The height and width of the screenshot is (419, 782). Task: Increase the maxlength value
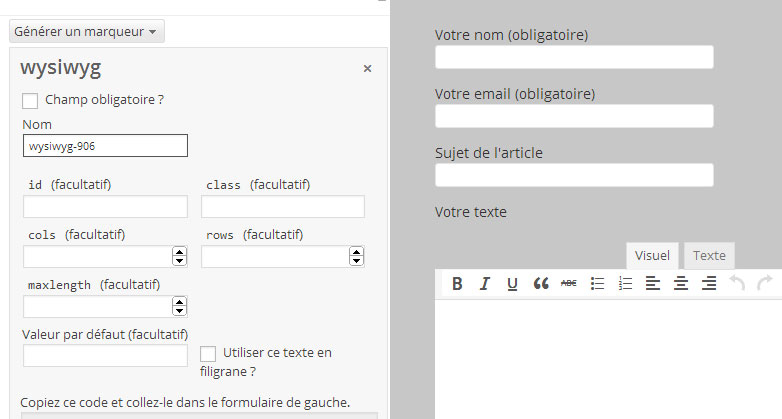click(x=180, y=302)
